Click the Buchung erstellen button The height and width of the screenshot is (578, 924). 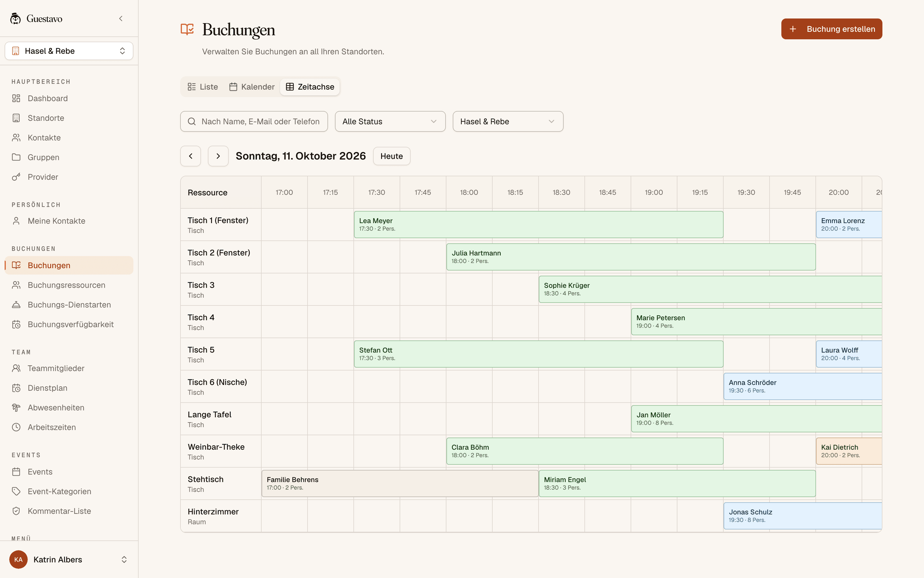pyautogui.click(x=831, y=29)
